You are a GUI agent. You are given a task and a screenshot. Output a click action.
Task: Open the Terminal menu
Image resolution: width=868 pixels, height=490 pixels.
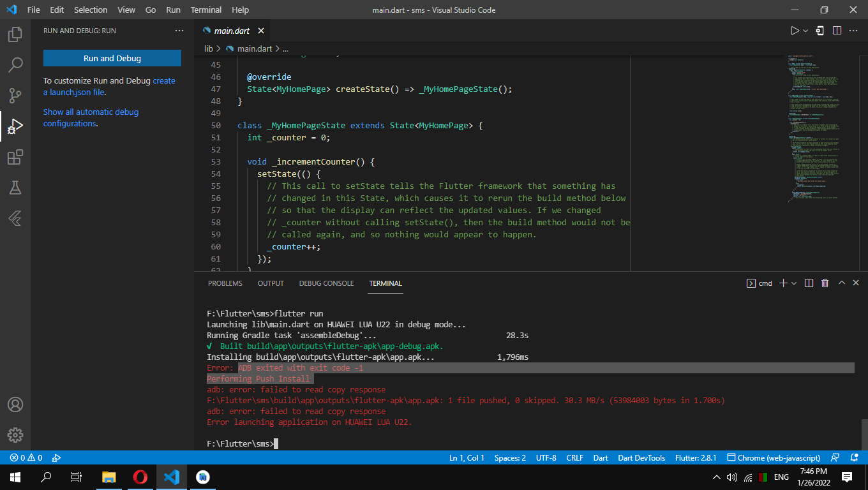(206, 10)
